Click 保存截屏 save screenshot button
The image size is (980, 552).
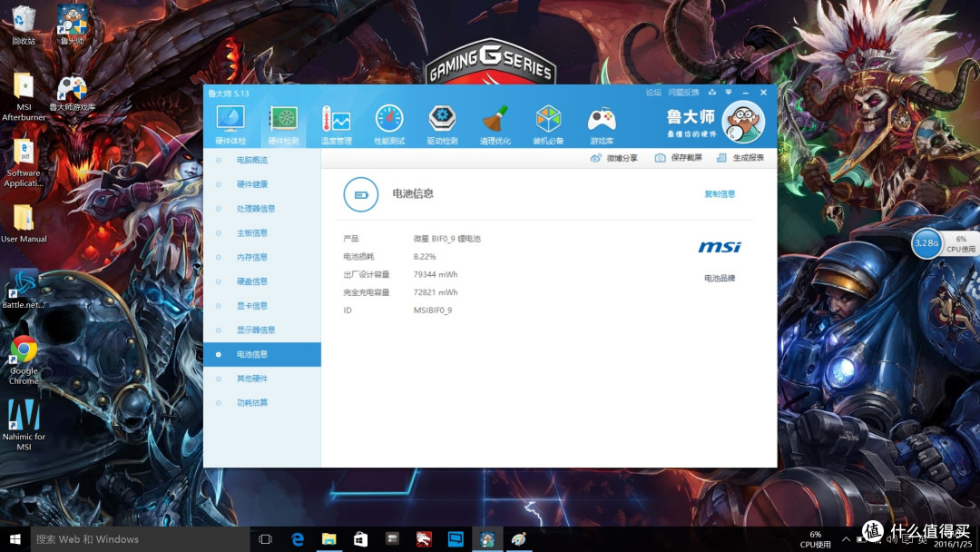[x=679, y=158]
